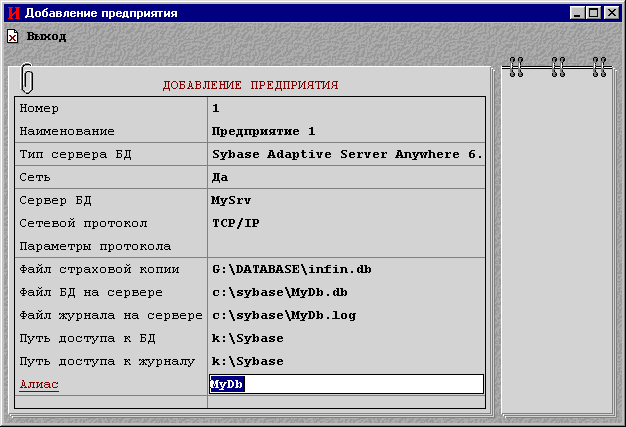
Task: Click the Алиас input containing MyDb
Action: [x=345, y=384]
